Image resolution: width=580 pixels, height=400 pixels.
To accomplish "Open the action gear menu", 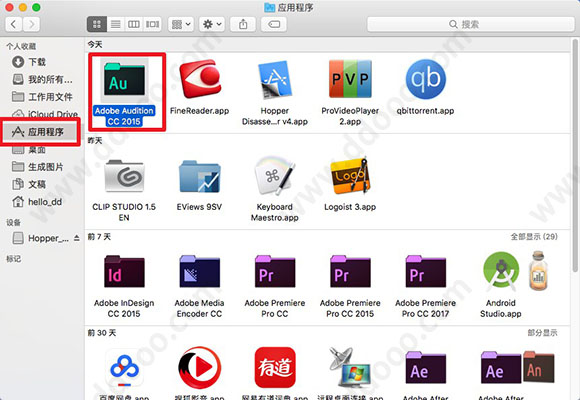I will [x=212, y=24].
